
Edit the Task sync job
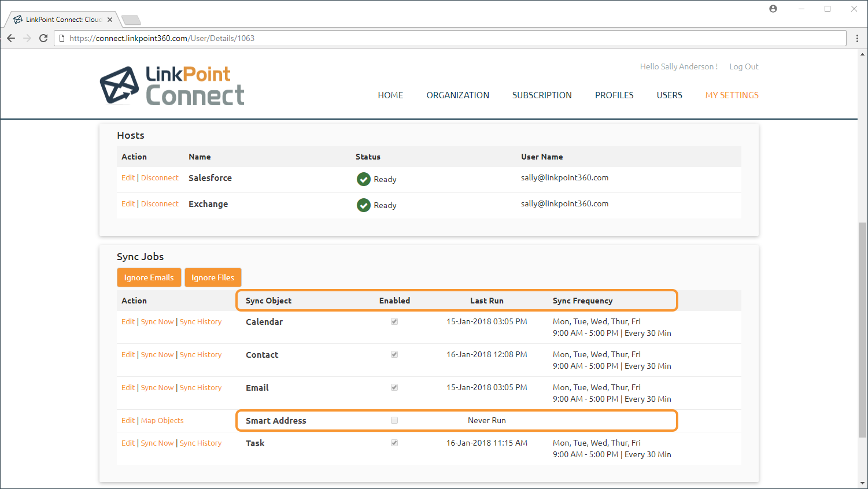[x=128, y=443]
